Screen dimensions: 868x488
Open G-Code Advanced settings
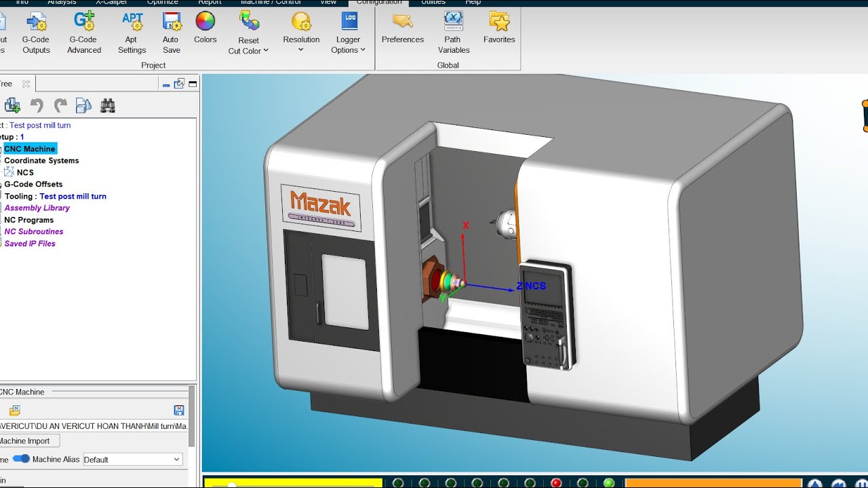click(x=84, y=33)
